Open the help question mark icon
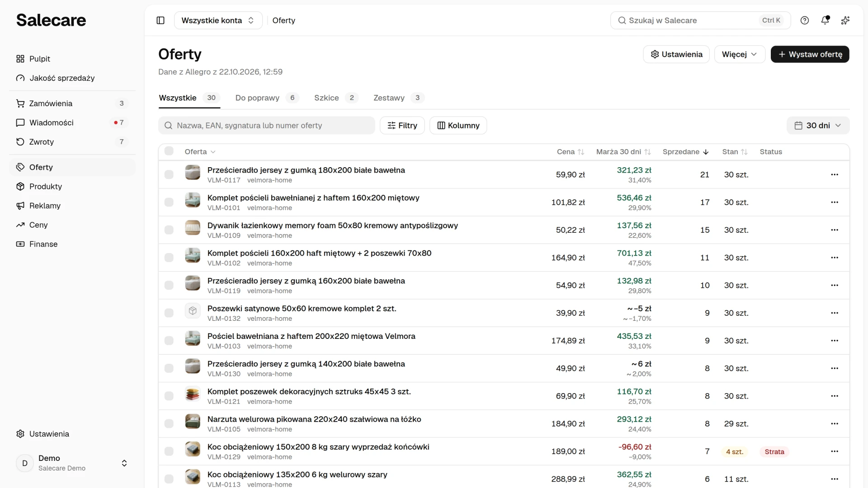 [x=804, y=20]
